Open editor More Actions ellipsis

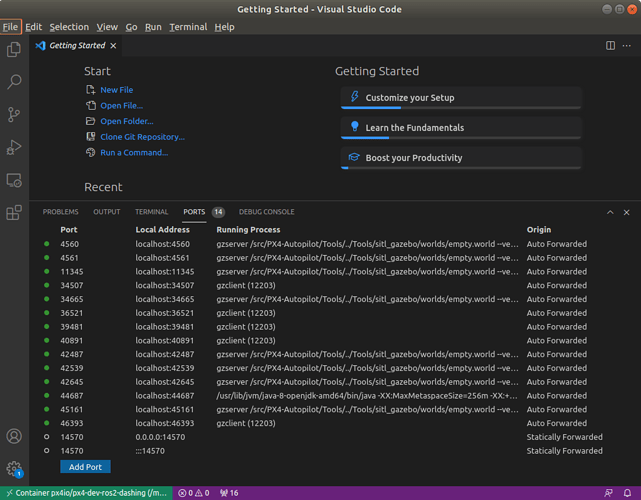pos(626,45)
